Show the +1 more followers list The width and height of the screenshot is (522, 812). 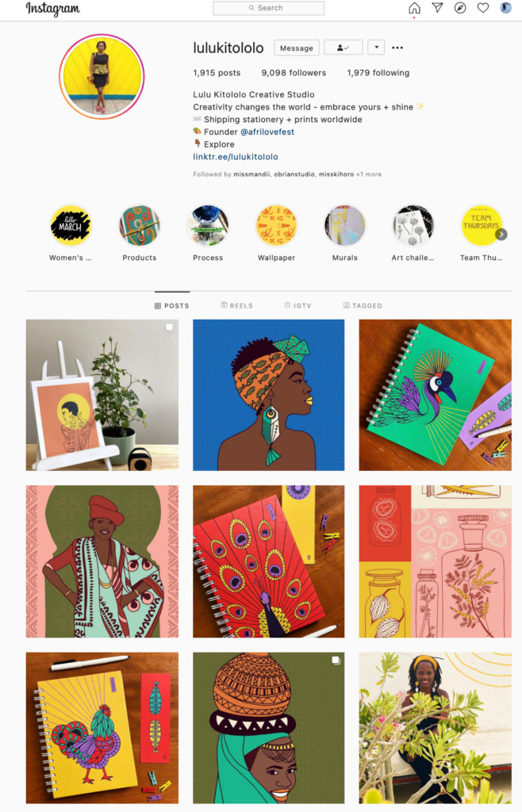click(x=369, y=174)
